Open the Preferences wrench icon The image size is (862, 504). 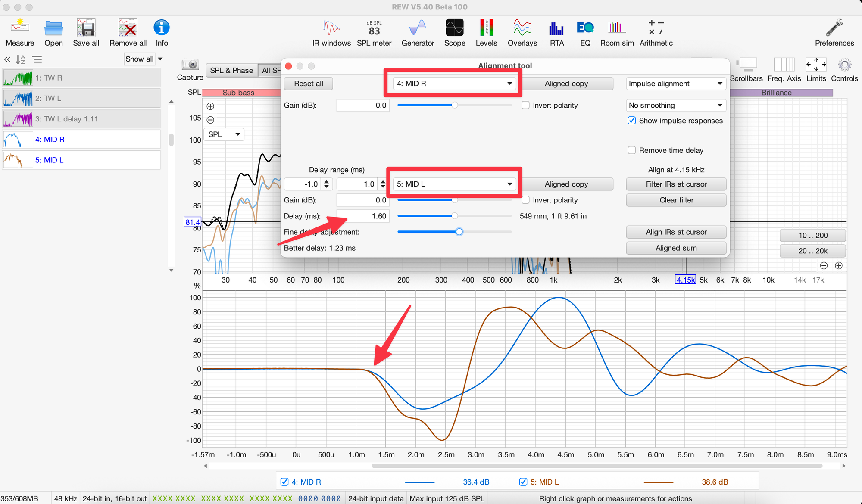click(834, 28)
